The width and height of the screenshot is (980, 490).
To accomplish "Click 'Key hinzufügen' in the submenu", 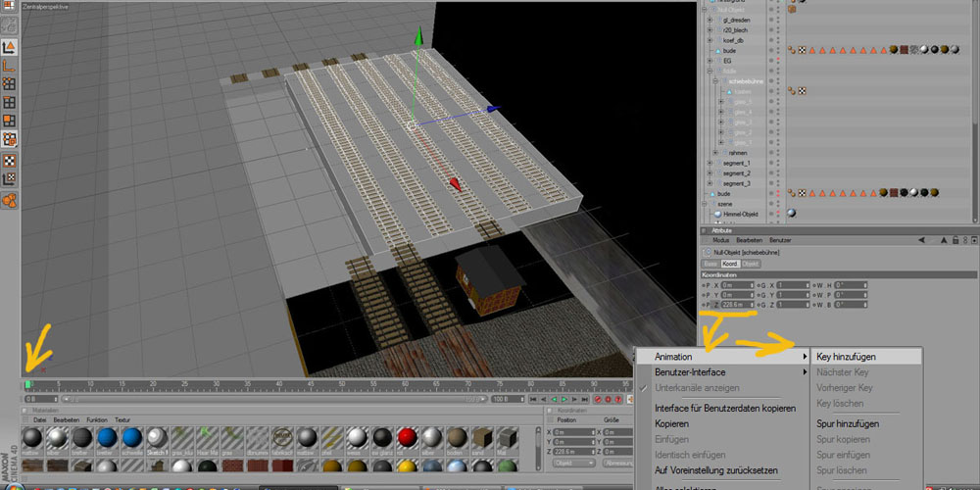I will (846, 357).
